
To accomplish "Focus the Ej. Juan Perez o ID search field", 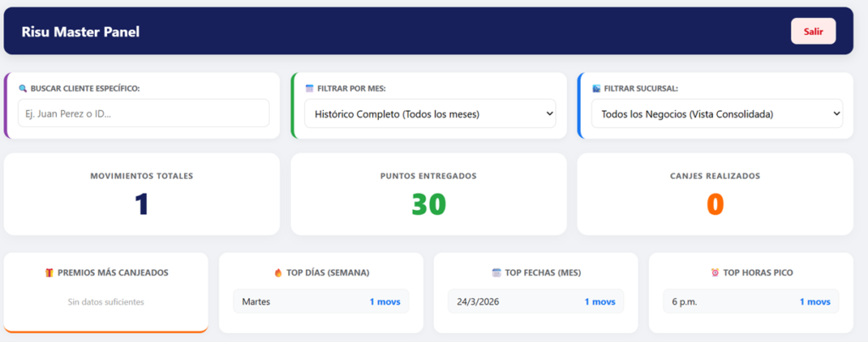I will [x=142, y=113].
